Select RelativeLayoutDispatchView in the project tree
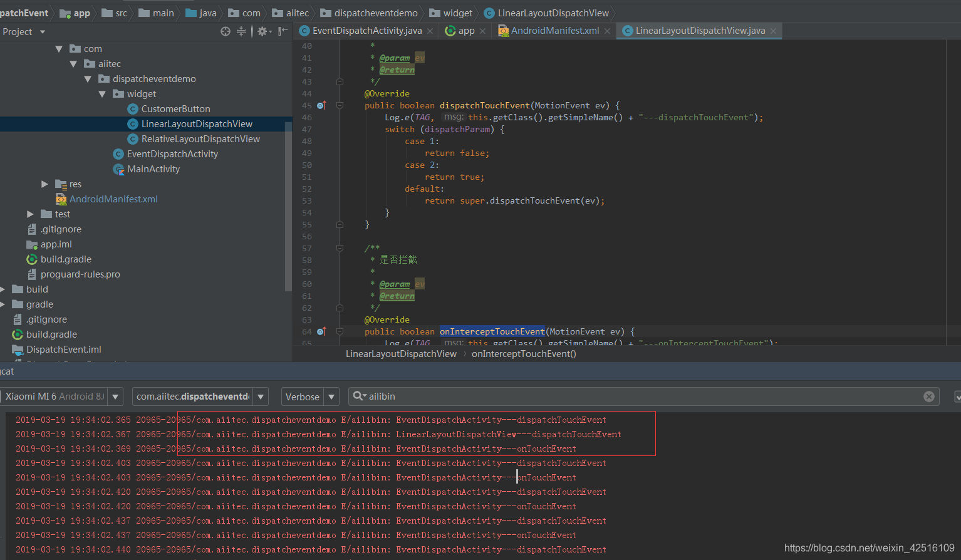961x560 pixels. (200, 138)
